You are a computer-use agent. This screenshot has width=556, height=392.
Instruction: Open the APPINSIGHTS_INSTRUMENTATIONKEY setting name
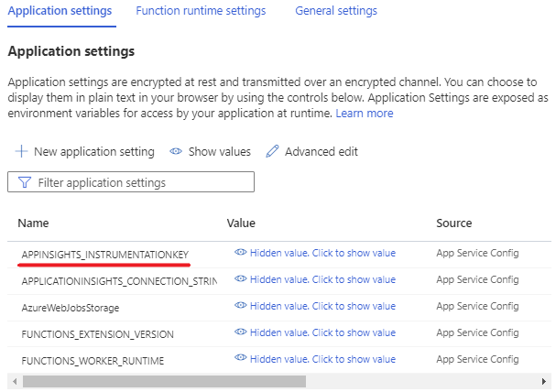point(106,254)
